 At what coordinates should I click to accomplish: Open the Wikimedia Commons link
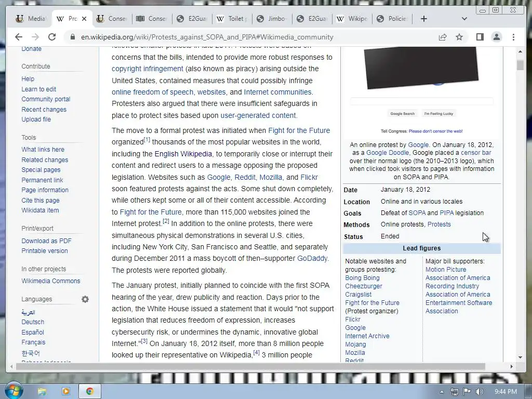(x=51, y=281)
